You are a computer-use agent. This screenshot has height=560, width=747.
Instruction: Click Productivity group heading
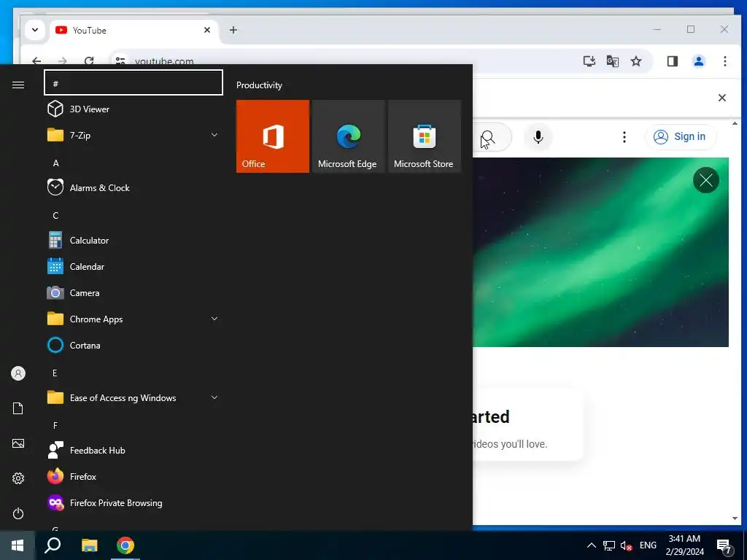point(259,85)
